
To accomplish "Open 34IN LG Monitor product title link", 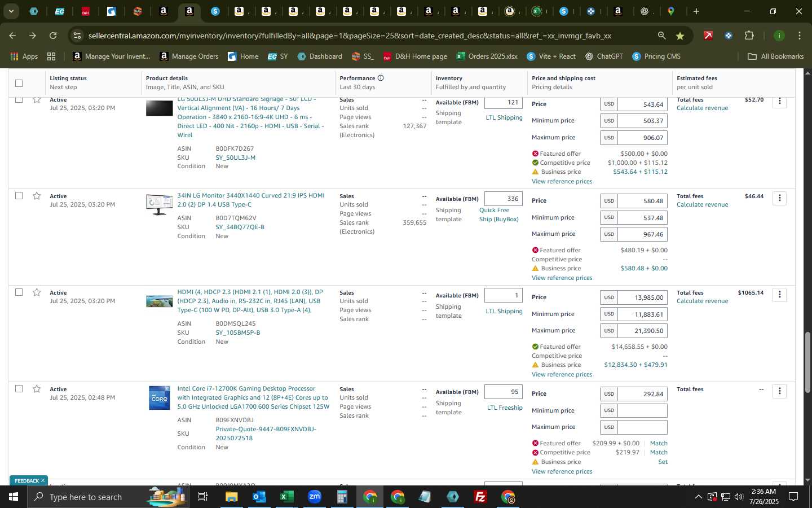I will click(250, 200).
